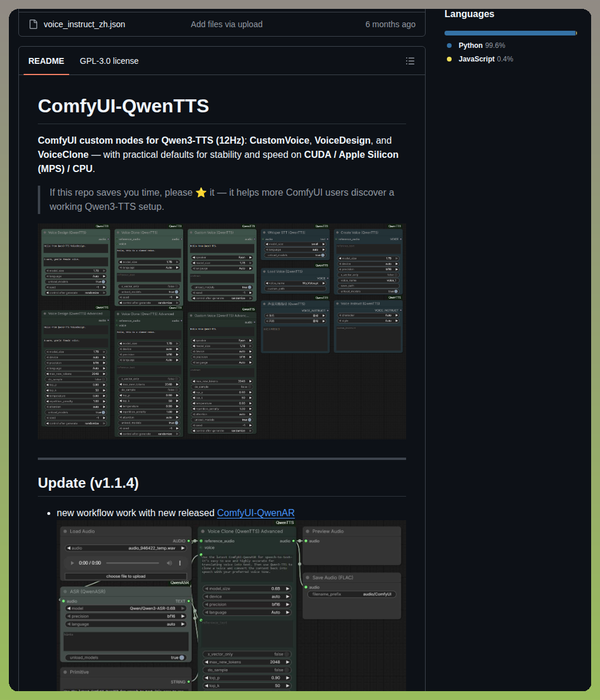Viewport: 600px width, 700px height.
Task: Click the Voice Clone reference_audio input socket
Action: click(202, 541)
